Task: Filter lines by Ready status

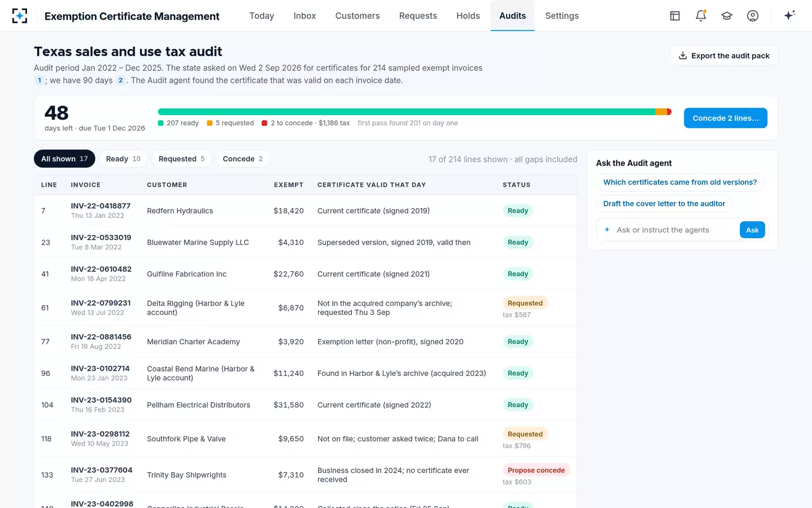Action: [x=123, y=159]
